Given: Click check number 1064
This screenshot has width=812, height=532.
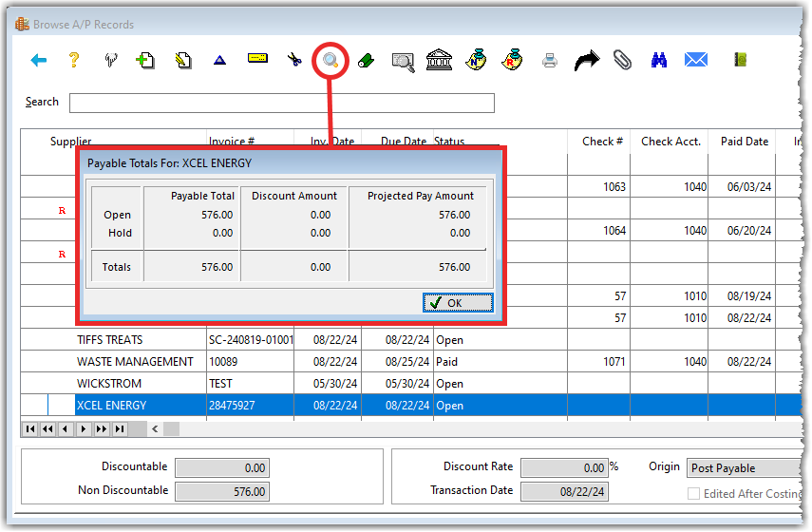Looking at the screenshot, I should click(614, 231).
